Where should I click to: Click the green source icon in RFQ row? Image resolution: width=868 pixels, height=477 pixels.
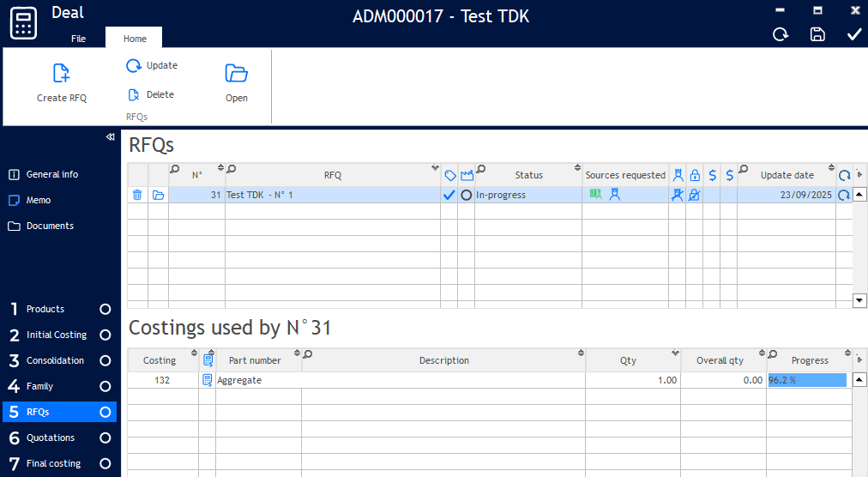(x=595, y=194)
